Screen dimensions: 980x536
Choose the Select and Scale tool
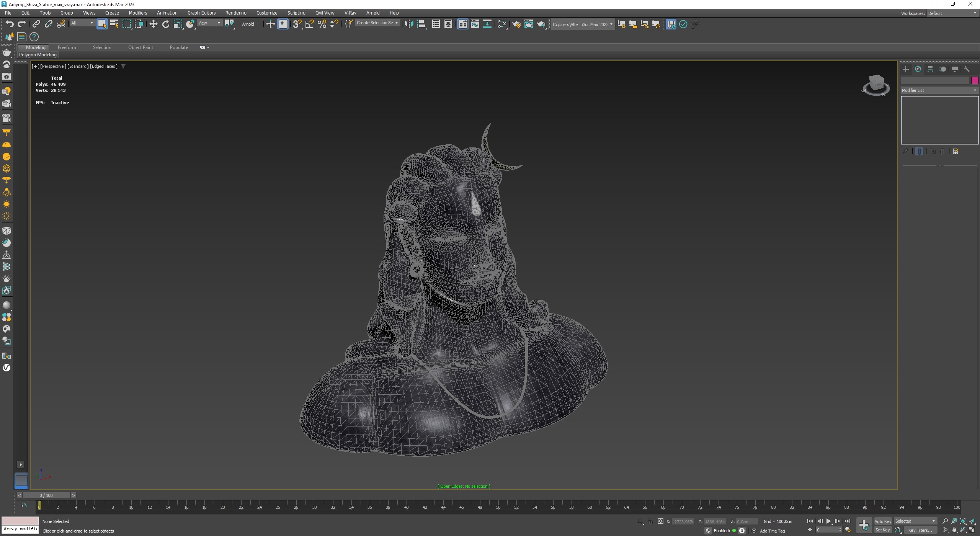point(178,24)
